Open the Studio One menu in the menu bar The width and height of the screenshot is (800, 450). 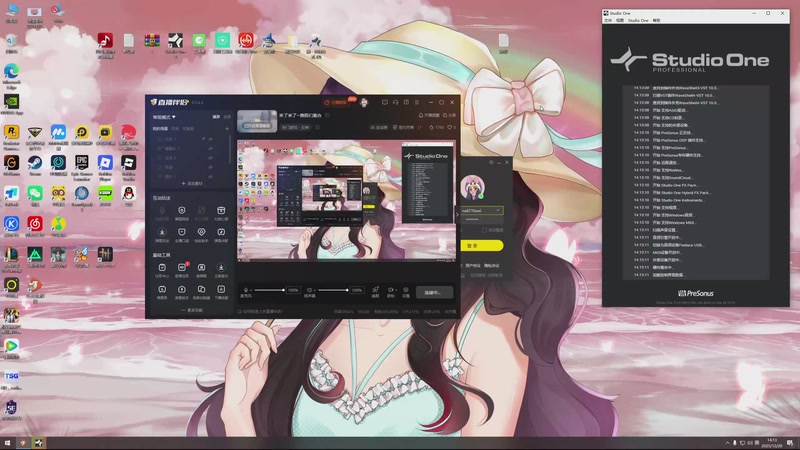[638, 20]
